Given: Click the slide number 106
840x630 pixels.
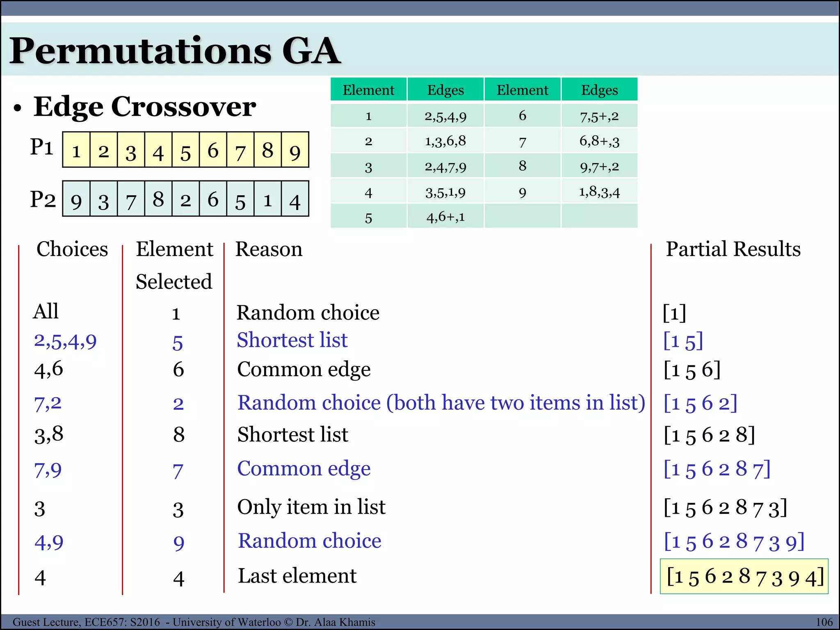Looking at the screenshot, I should [x=824, y=622].
